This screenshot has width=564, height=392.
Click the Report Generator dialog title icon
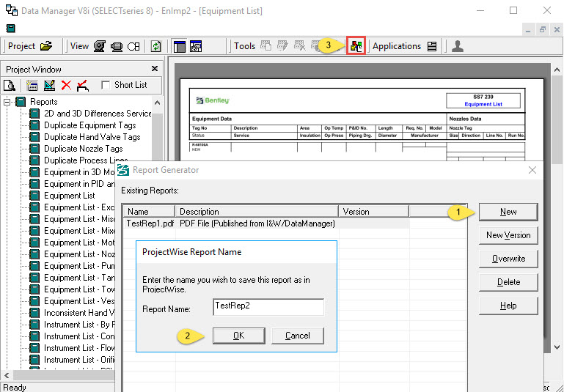(x=123, y=170)
